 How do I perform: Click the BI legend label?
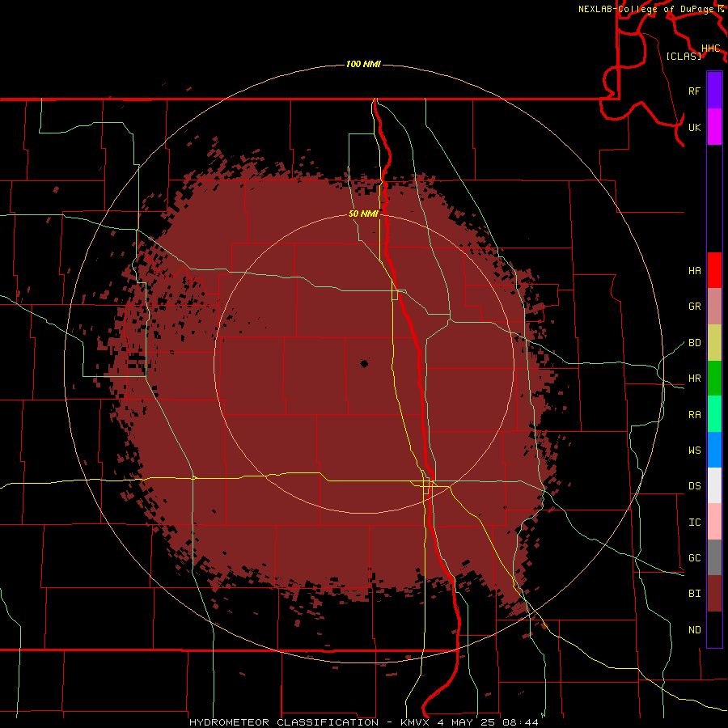coord(695,594)
